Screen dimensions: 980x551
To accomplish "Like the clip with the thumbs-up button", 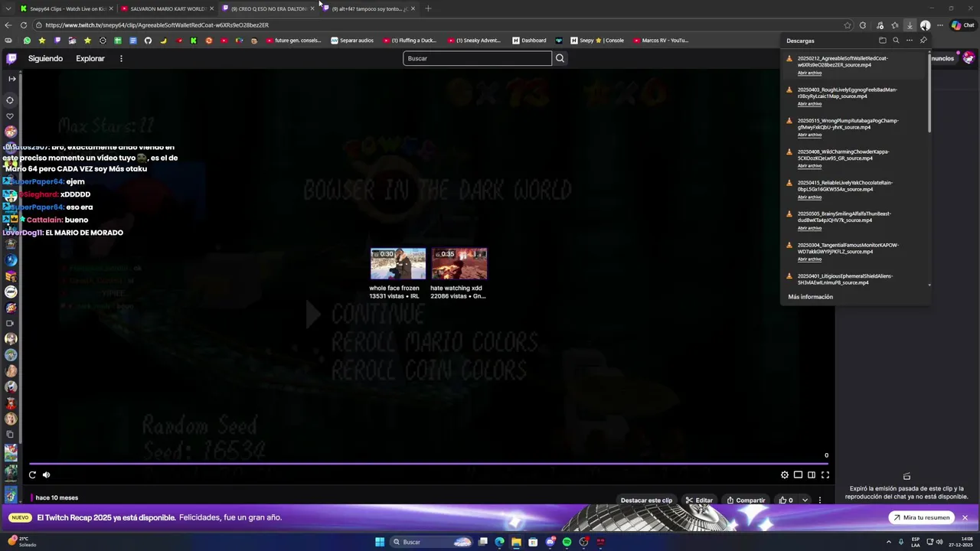I will coord(786,500).
